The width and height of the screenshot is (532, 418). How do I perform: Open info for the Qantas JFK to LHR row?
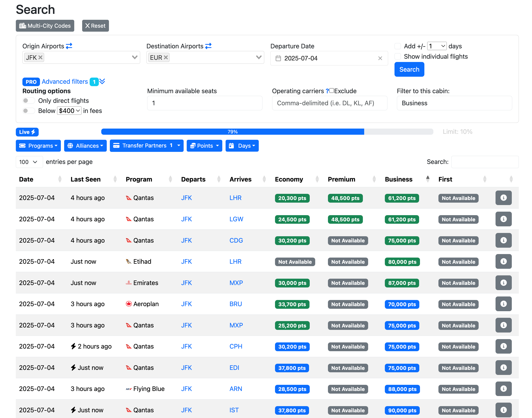pos(503,198)
